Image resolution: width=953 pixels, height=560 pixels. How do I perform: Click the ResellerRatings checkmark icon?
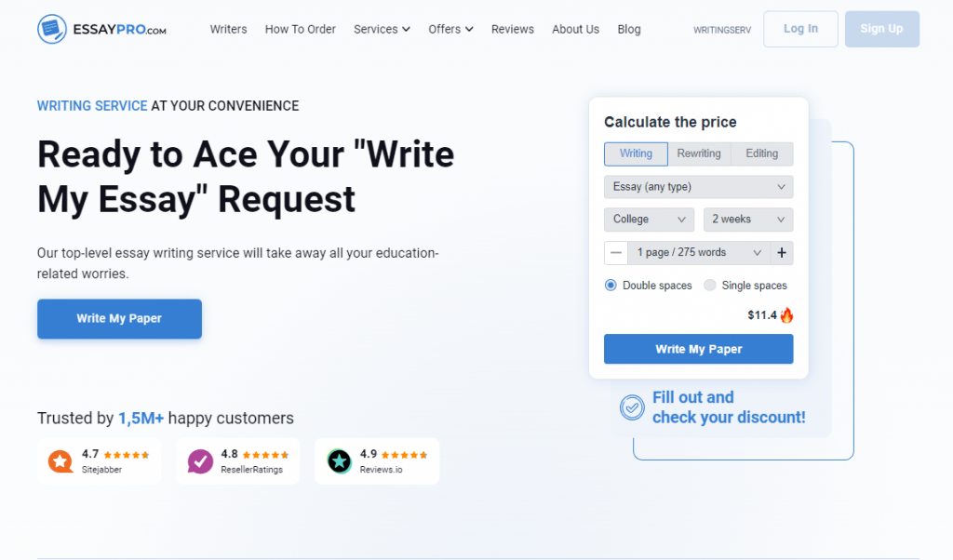click(x=200, y=461)
